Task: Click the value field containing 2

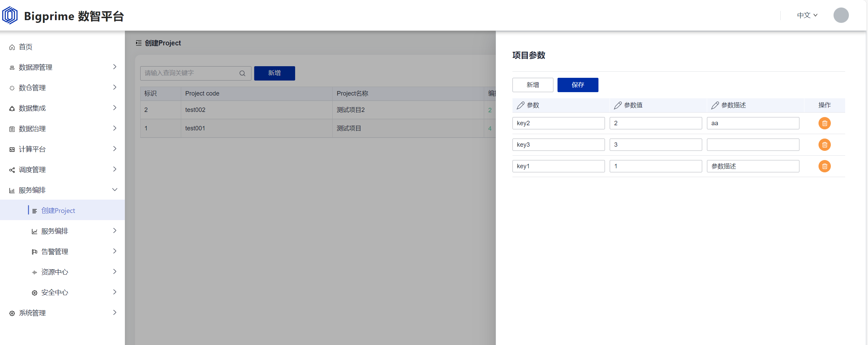Action: pyautogui.click(x=656, y=123)
